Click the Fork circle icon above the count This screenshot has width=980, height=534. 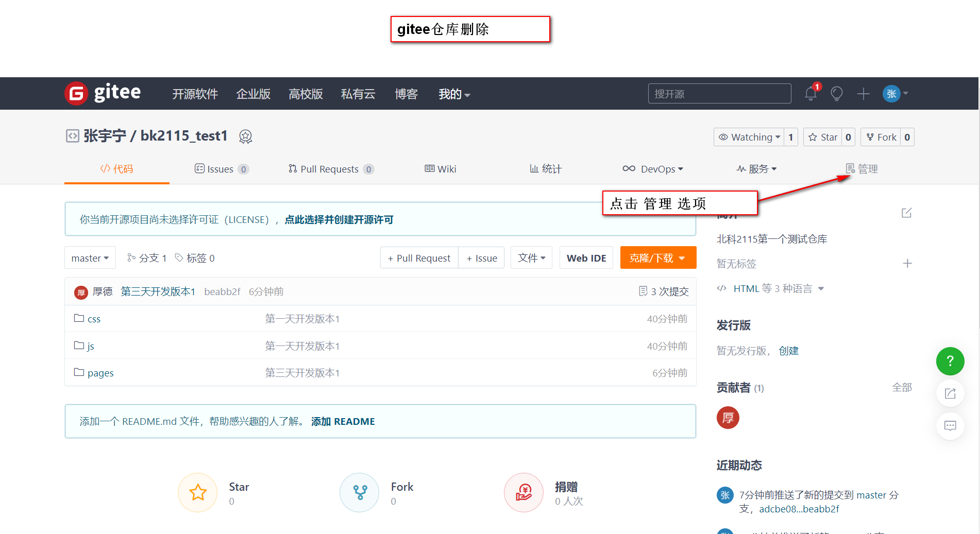point(359,492)
